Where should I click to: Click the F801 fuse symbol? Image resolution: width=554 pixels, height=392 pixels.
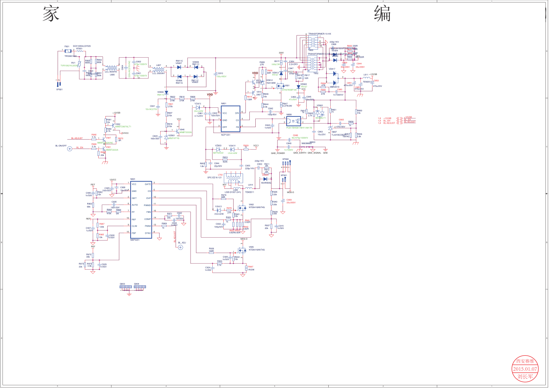click(68, 51)
